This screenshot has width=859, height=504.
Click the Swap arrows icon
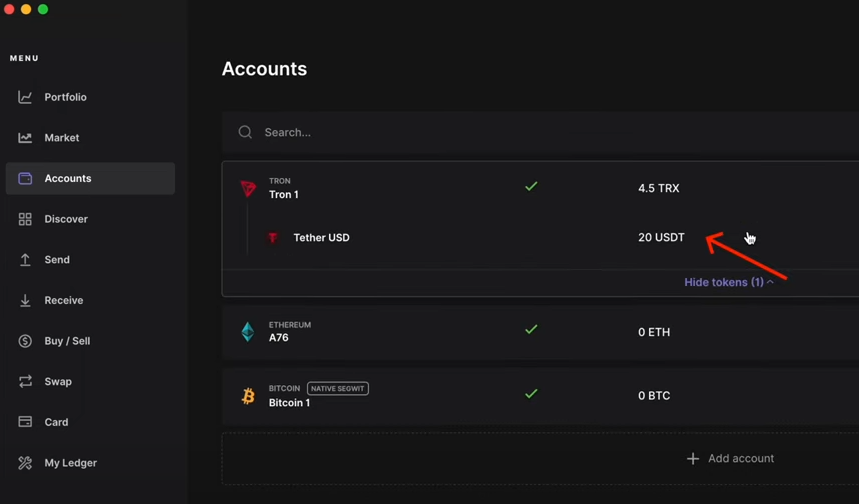point(25,382)
